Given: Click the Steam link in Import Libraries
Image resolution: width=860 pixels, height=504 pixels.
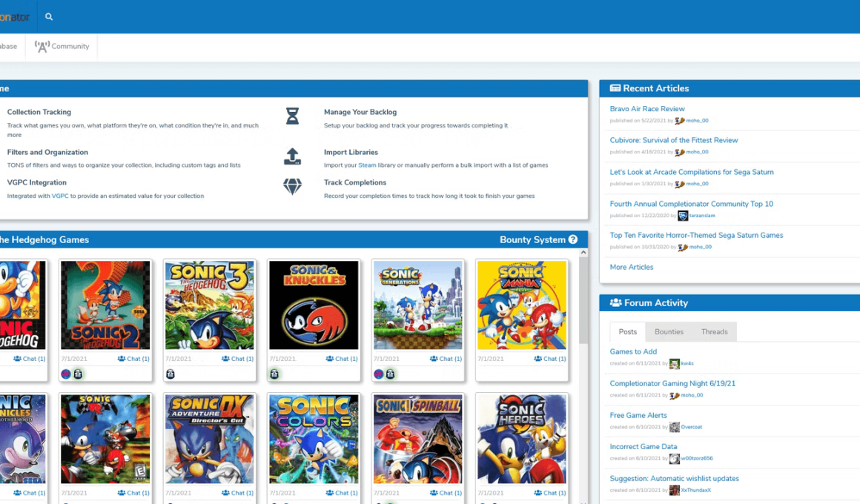Looking at the screenshot, I should click(367, 165).
